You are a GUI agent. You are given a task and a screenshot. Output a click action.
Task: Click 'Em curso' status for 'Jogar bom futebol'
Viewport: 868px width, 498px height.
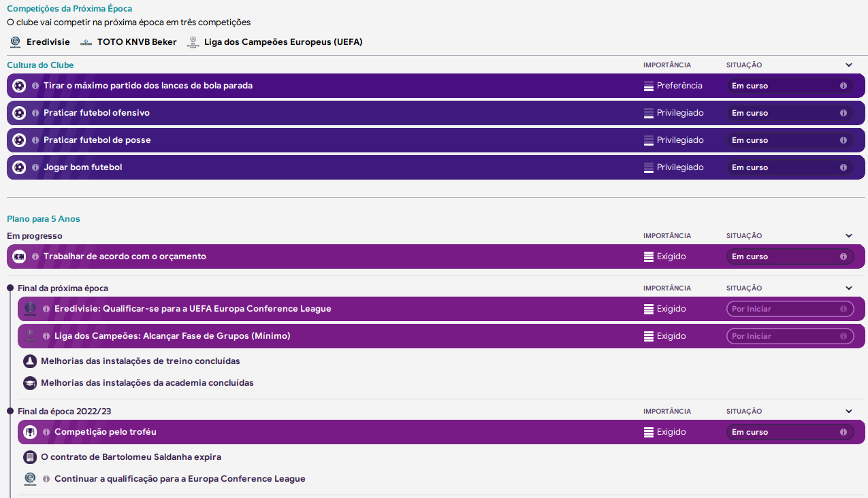point(790,167)
